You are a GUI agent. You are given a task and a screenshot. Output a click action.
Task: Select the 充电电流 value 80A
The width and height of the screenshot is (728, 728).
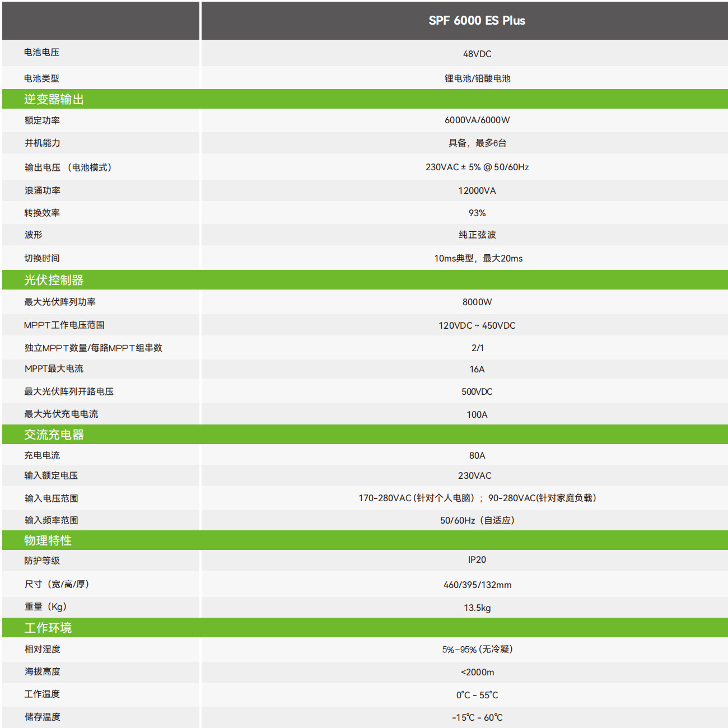(x=476, y=455)
